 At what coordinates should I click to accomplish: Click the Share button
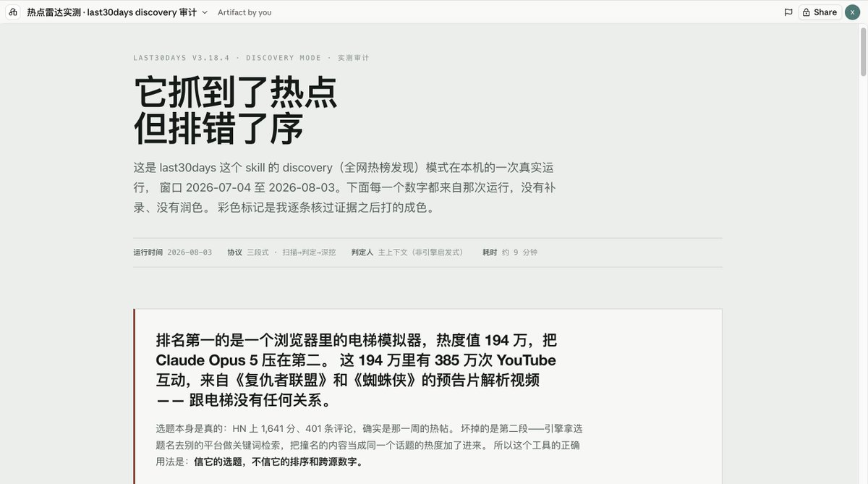click(x=820, y=12)
